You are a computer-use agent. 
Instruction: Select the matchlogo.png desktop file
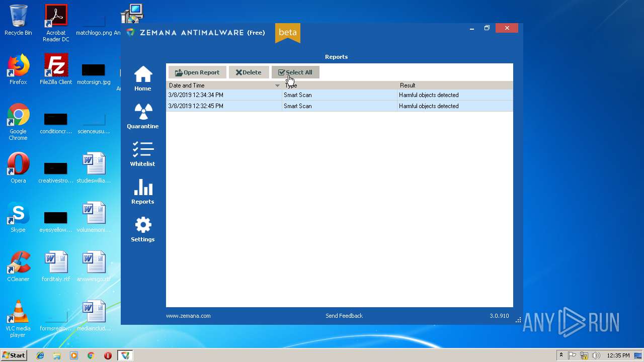point(94,26)
